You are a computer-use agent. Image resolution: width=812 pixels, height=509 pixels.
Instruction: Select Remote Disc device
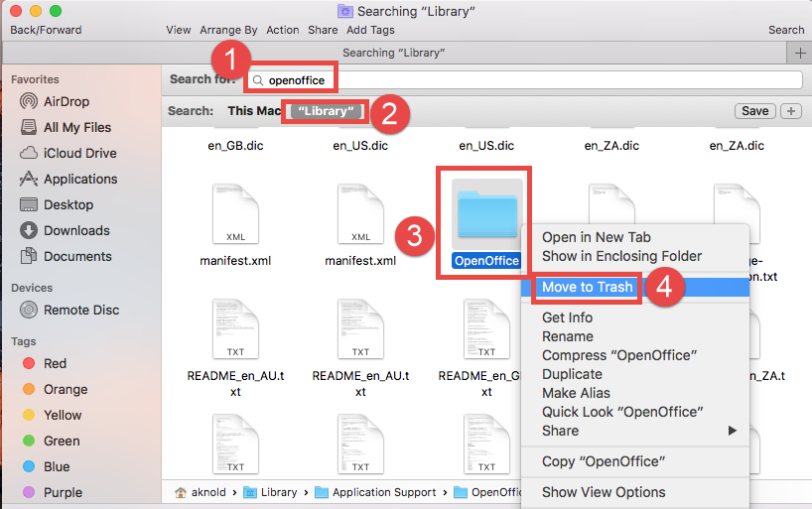pos(69,311)
